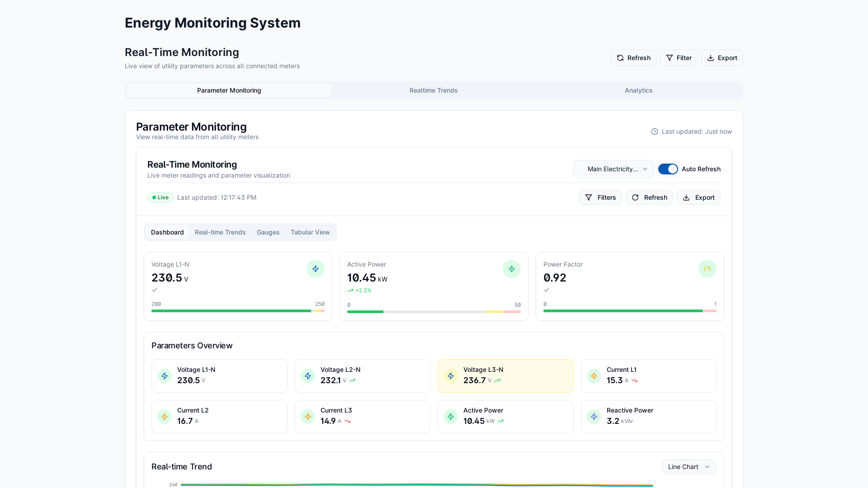Screen dimensions: 868x488
Task: Click the lightning icon on Active Power summary card
Action: [x=511, y=269]
